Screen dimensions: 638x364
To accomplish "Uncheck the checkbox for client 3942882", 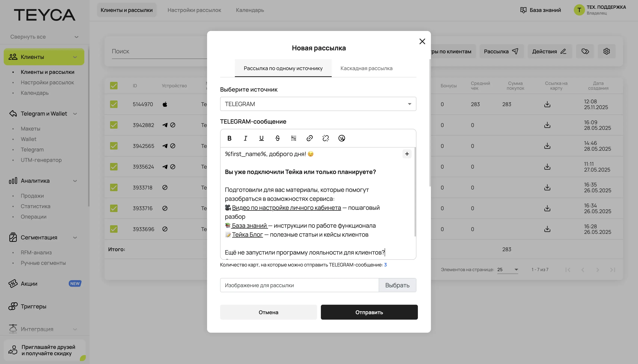I will (114, 125).
